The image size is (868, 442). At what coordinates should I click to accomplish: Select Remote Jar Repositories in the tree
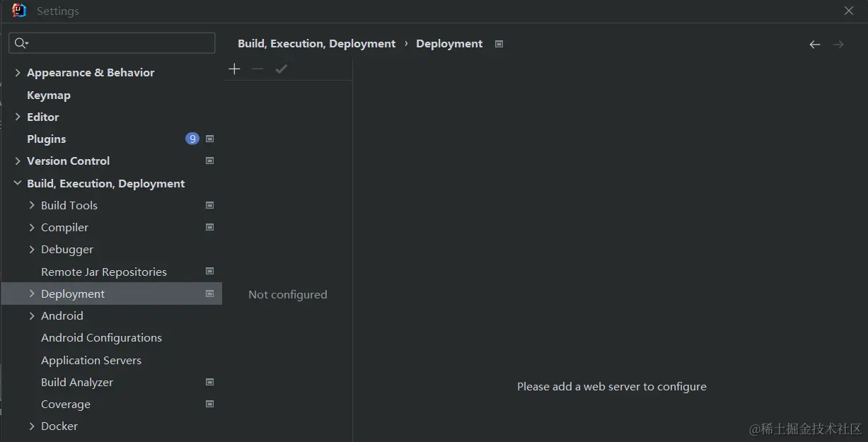(104, 272)
